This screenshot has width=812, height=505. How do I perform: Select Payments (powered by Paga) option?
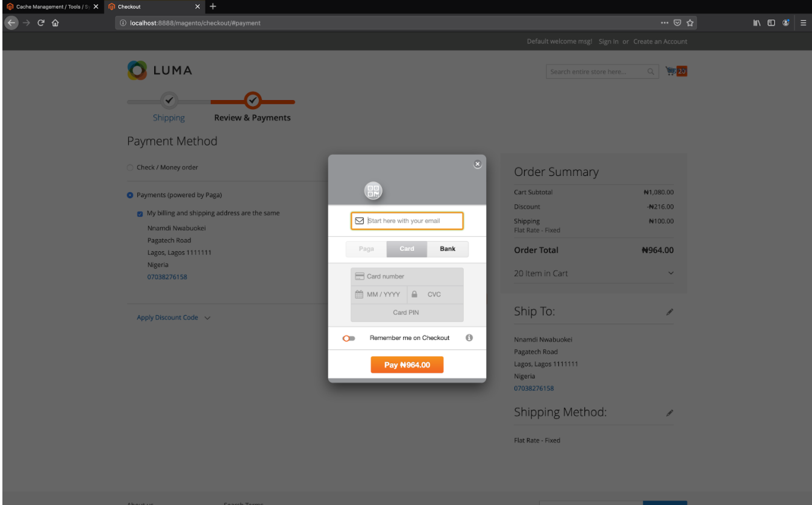tap(130, 195)
